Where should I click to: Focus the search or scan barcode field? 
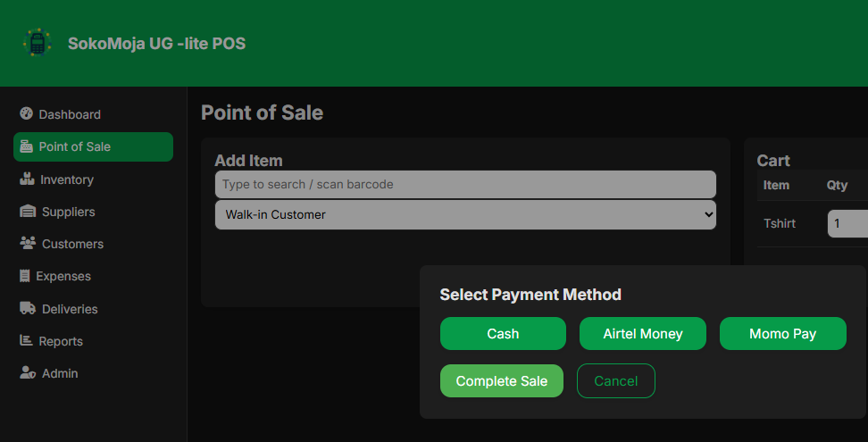pos(465,184)
